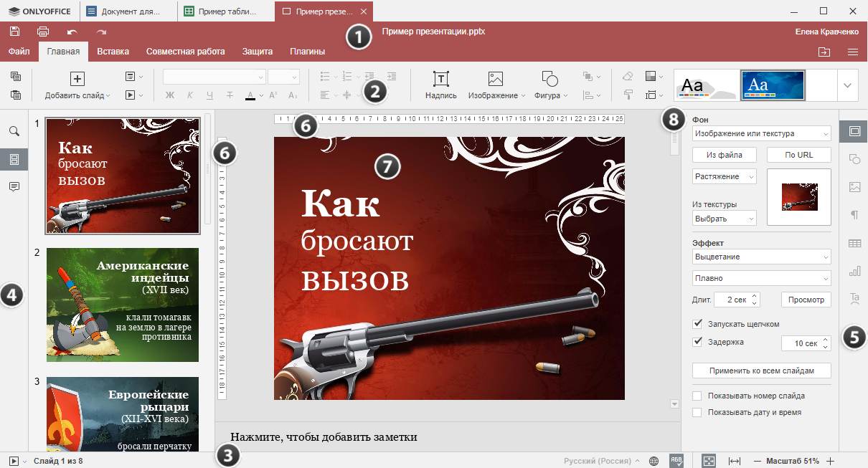Screen dimensions: 868x468
Task: Insert a text box with Надпись
Action: (440, 85)
